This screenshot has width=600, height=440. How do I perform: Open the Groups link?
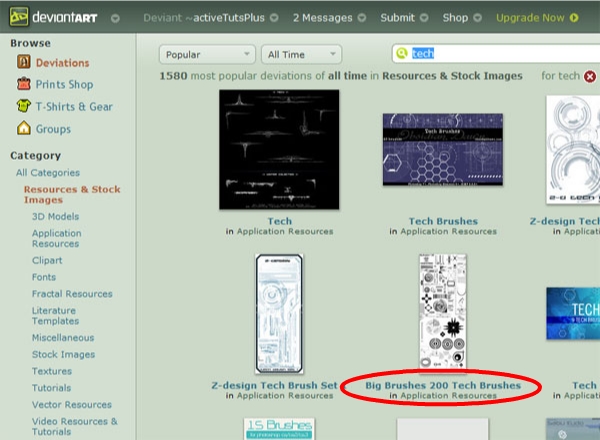pyautogui.click(x=53, y=129)
